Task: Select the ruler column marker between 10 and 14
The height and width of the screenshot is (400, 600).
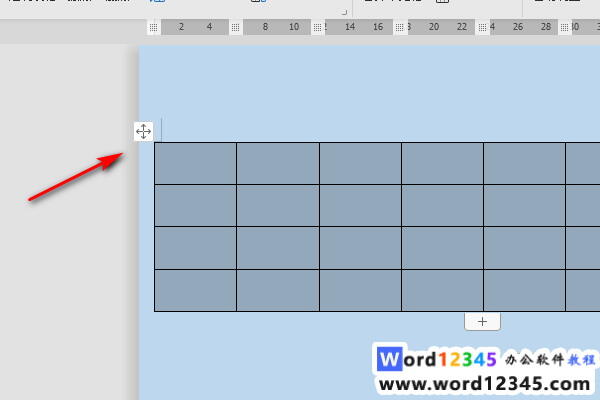Action: (x=317, y=27)
